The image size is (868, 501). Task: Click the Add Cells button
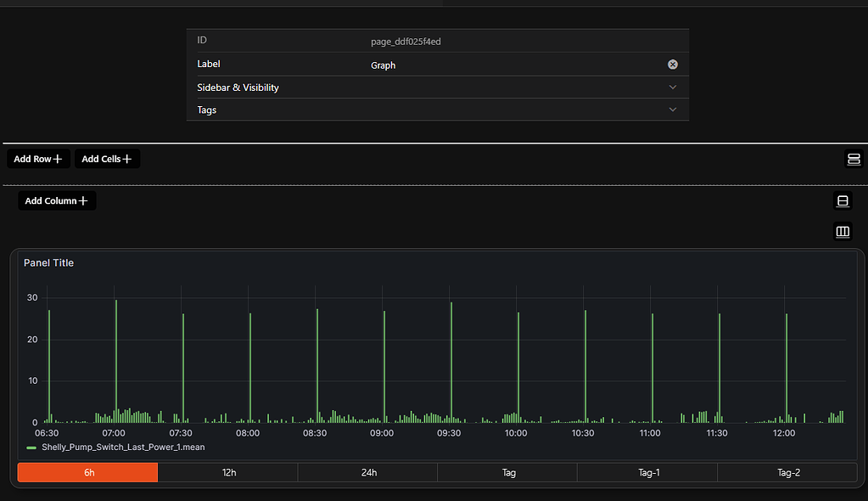pyautogui.click(x=106, y=159)
